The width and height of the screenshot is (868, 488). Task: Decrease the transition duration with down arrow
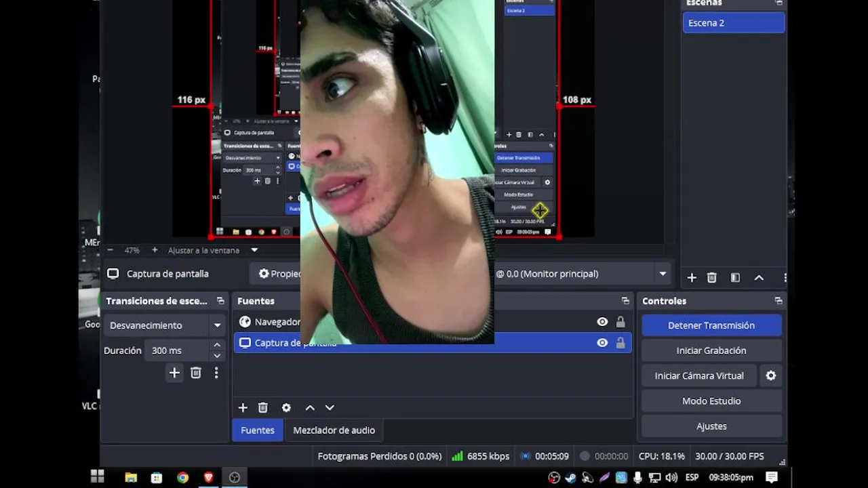click(217, 356)
